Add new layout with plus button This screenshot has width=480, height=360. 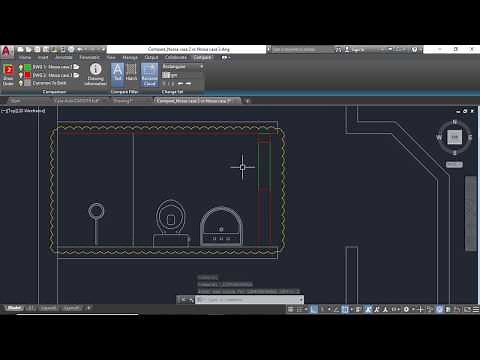(88, 308)
